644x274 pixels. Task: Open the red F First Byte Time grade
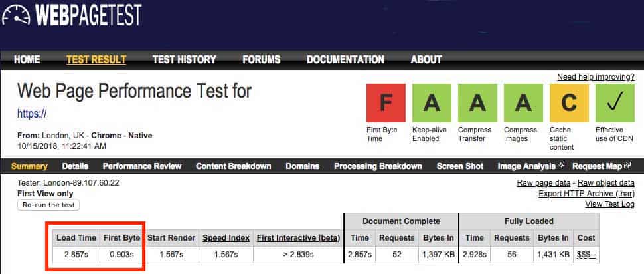386,103
